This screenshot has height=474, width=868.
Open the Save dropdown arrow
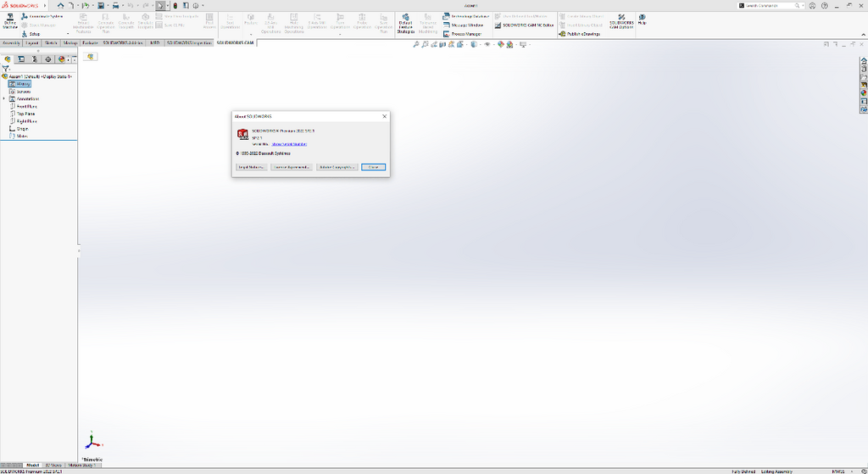point(108,6)
